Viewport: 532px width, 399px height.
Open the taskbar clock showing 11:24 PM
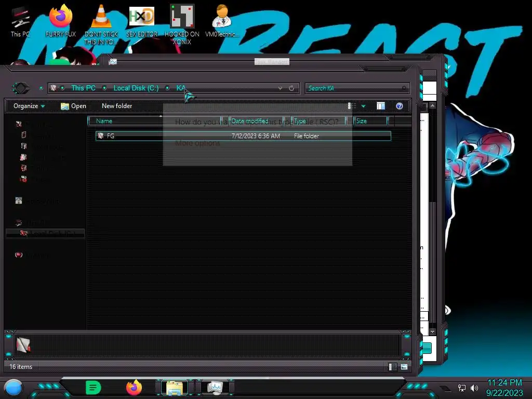click(504, 388)
